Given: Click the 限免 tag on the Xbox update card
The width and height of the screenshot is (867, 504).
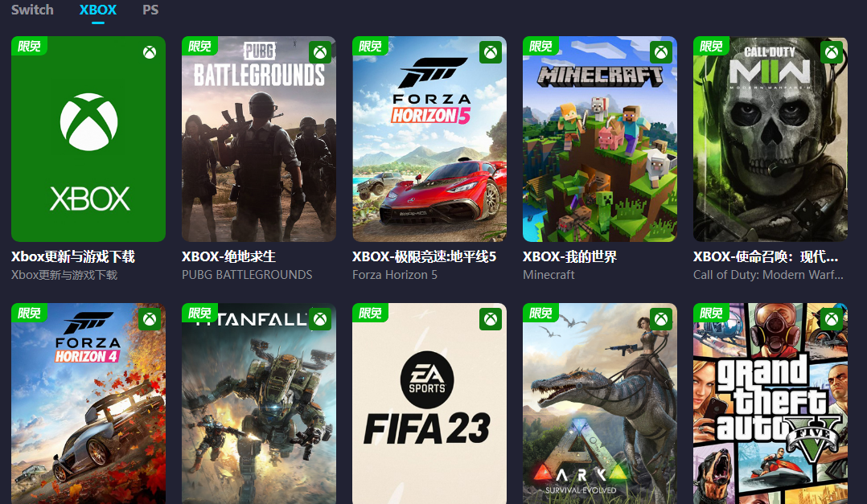Looking at the screenshot, I should tap(29, 46).
